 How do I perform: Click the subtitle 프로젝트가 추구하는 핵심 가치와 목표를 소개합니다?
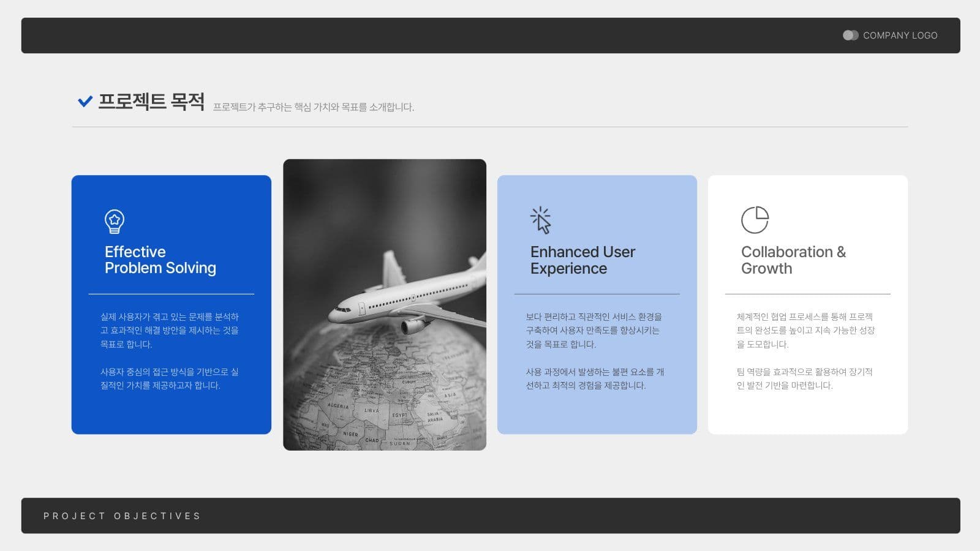314,107
